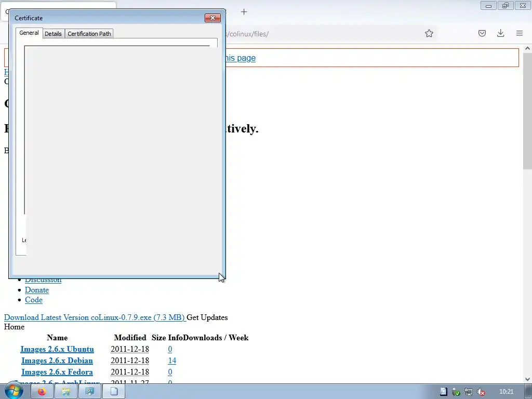Open the Code link
This screenshot has width=532, height=399.
click(x=34, y=300)
